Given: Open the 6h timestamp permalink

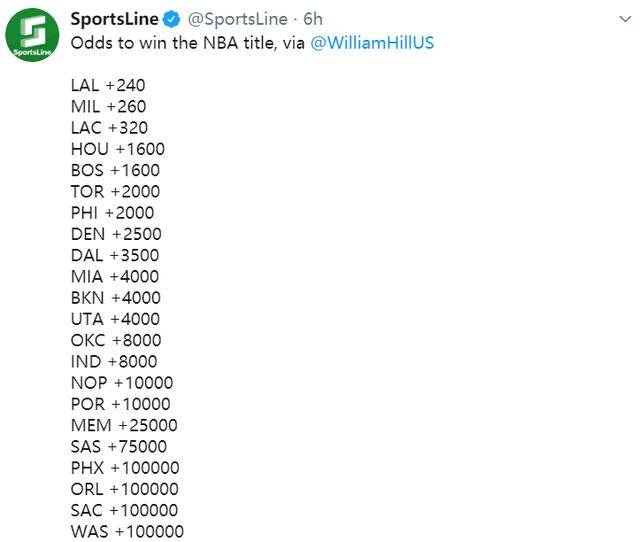Looking at the screenshot, I should click(x=313, y=19).
